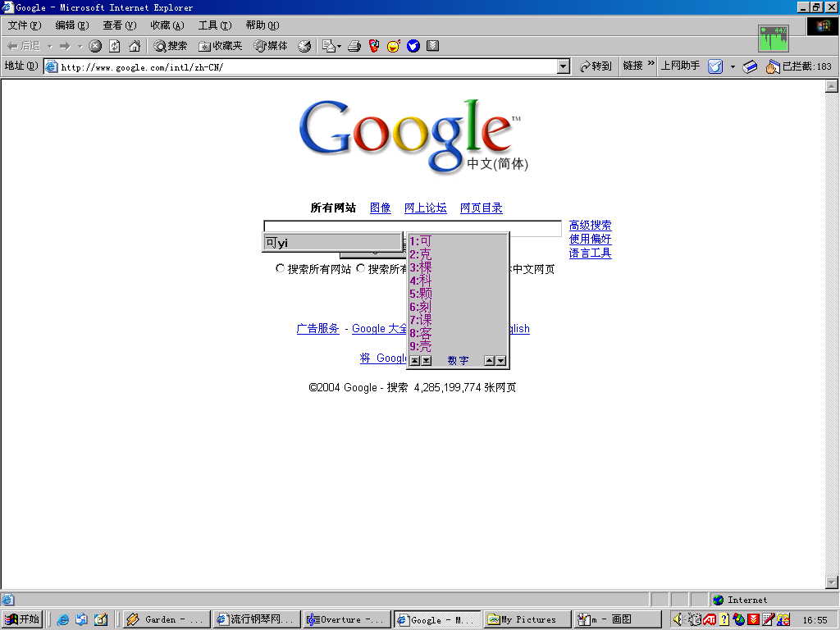
Task: Choose IME candidate 9: 壳
Action: click(x=421, y=346)
